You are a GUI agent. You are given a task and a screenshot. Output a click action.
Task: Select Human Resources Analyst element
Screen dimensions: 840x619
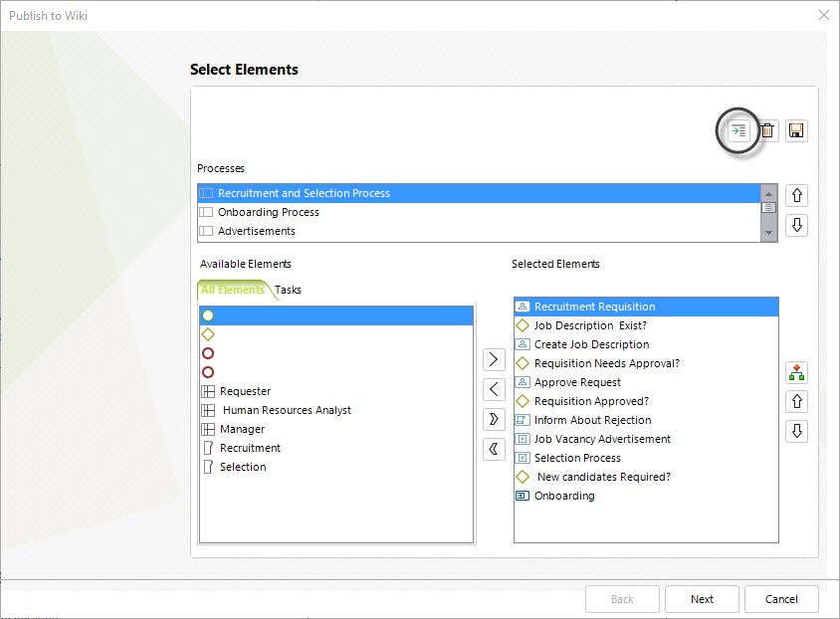coord(336,410)
